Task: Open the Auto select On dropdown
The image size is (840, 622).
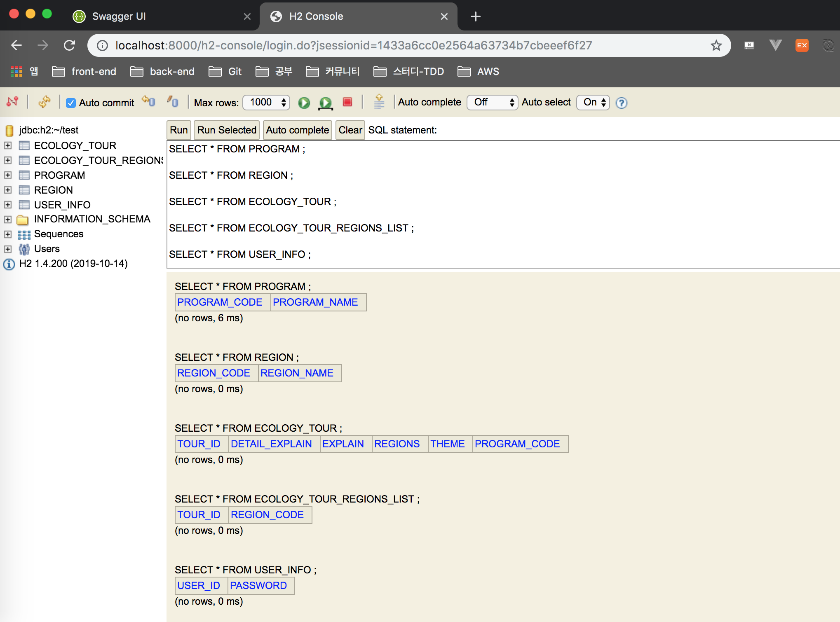Action: pos(593,102)
